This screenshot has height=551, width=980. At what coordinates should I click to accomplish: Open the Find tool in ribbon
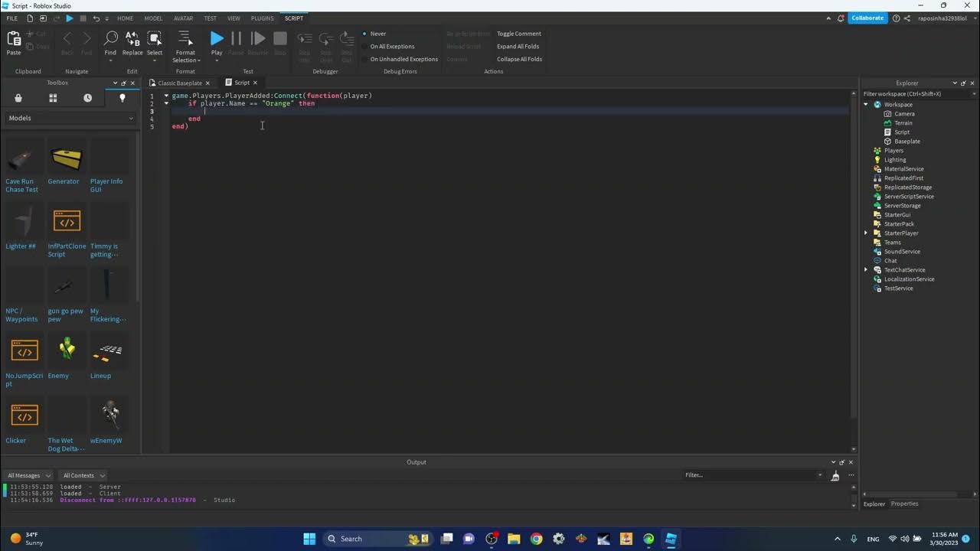coord(110,39)
